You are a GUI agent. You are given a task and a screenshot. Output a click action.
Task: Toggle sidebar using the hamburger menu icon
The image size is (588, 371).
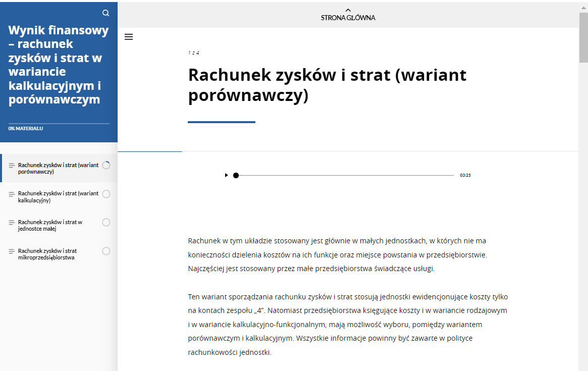[x=129, y=37]
